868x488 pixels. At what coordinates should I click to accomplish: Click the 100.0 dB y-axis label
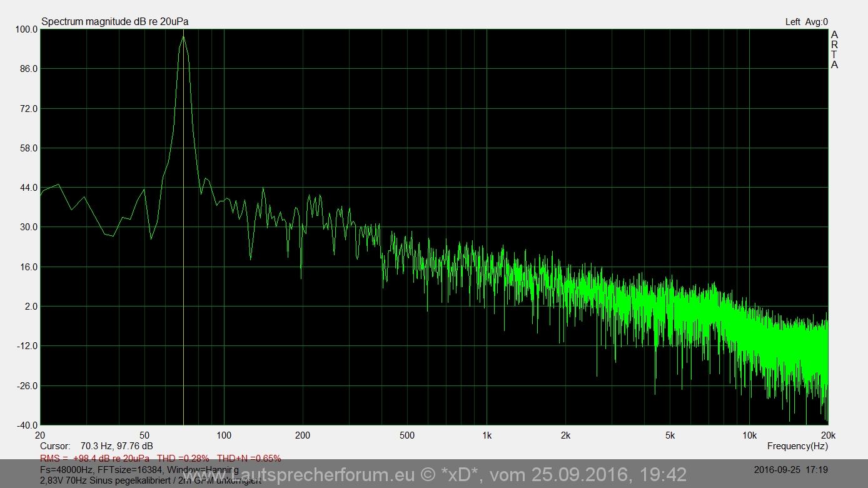pos(27,29)
